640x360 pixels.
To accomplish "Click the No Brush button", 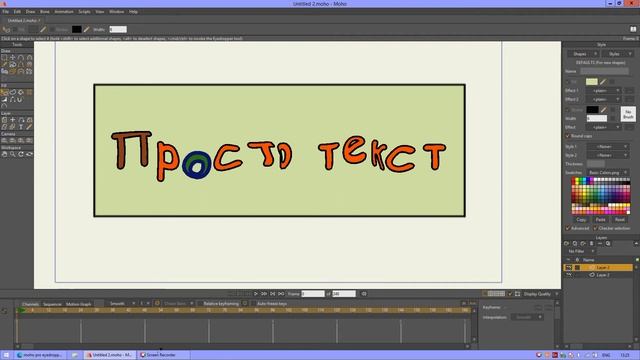I will [628, 114].
